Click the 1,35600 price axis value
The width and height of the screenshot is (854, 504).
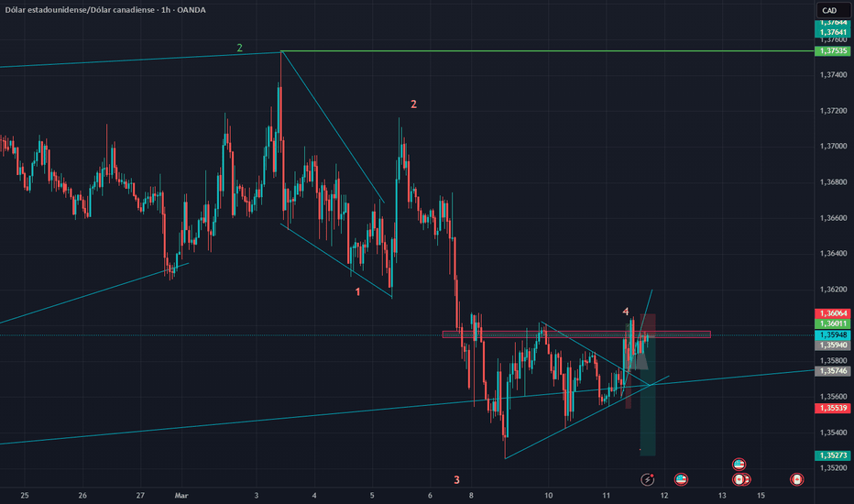point(833,397)
